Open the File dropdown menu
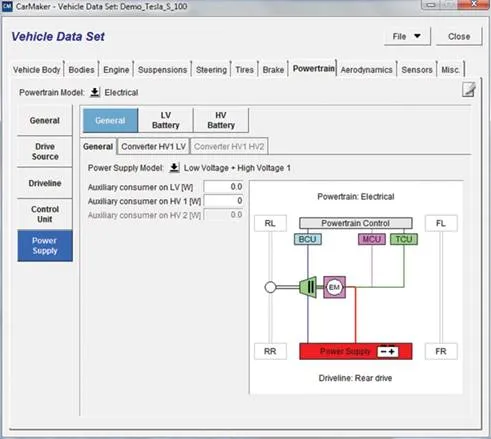Screen dimensions: 491x439 [x=407, y=36]
